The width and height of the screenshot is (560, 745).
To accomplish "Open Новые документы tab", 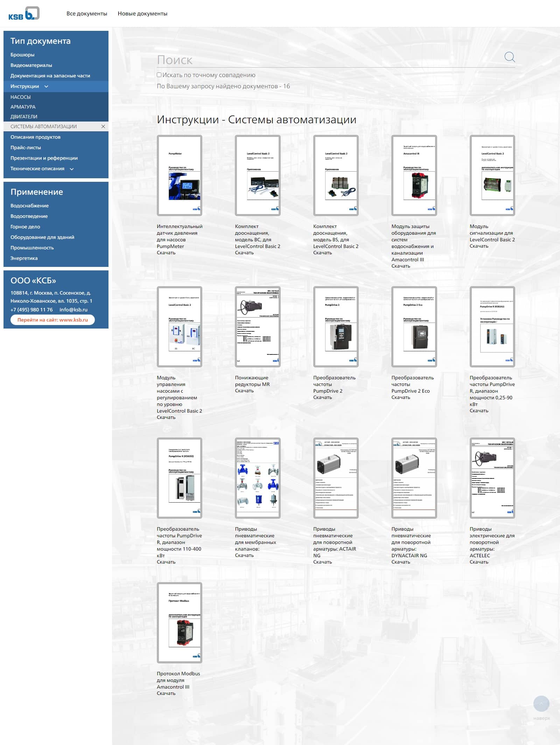I will [x=142, y=14].
